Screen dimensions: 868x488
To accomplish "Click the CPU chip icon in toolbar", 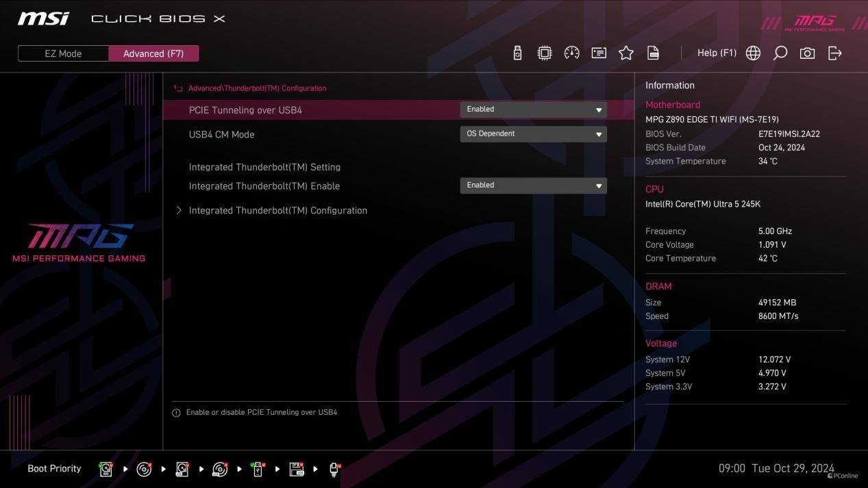I will pos(545,53).
